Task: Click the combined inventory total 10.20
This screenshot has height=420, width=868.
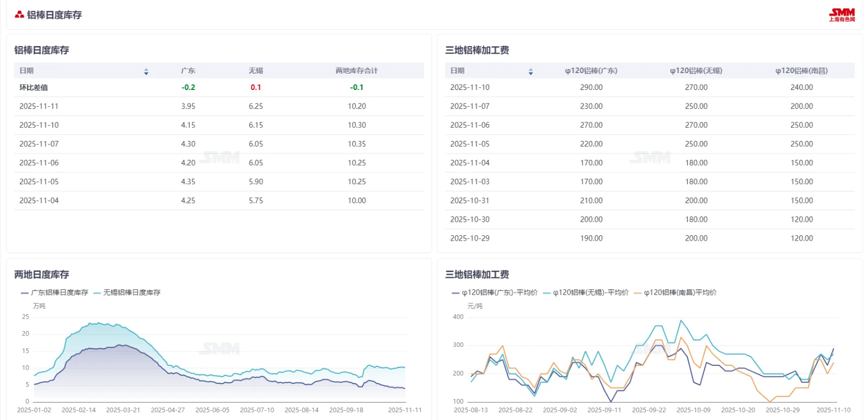Action: click(357, 106)
